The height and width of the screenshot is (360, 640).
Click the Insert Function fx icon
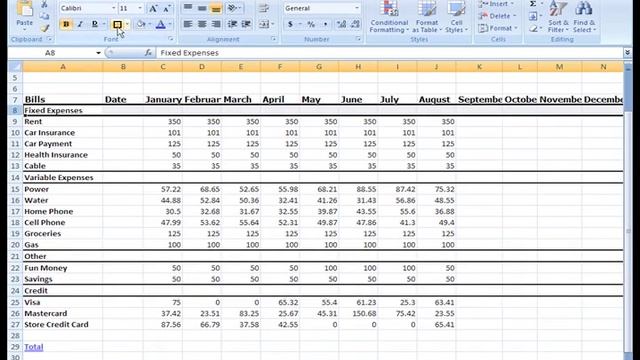click(x=148, y=53)
